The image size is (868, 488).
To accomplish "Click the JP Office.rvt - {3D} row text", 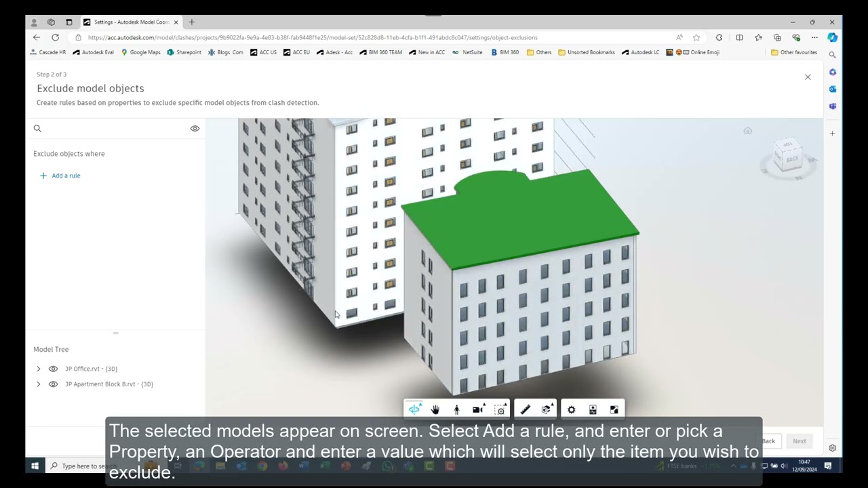I will click(x=91, y=369).
